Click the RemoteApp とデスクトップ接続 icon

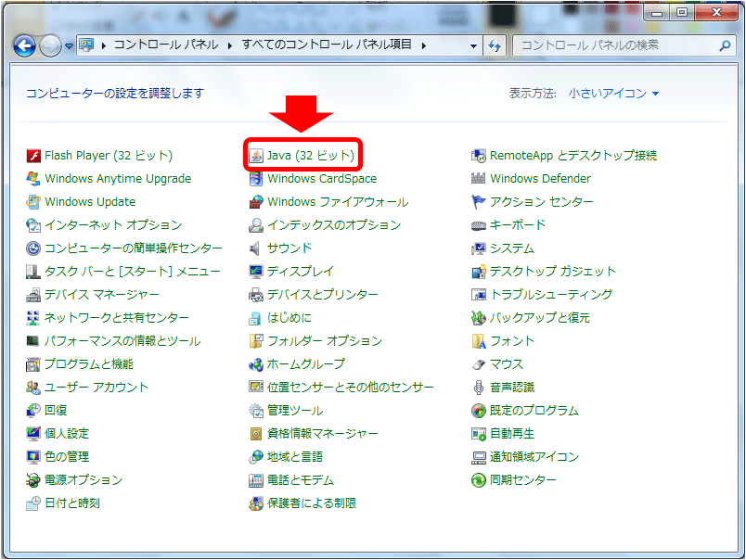pos(478,156)
